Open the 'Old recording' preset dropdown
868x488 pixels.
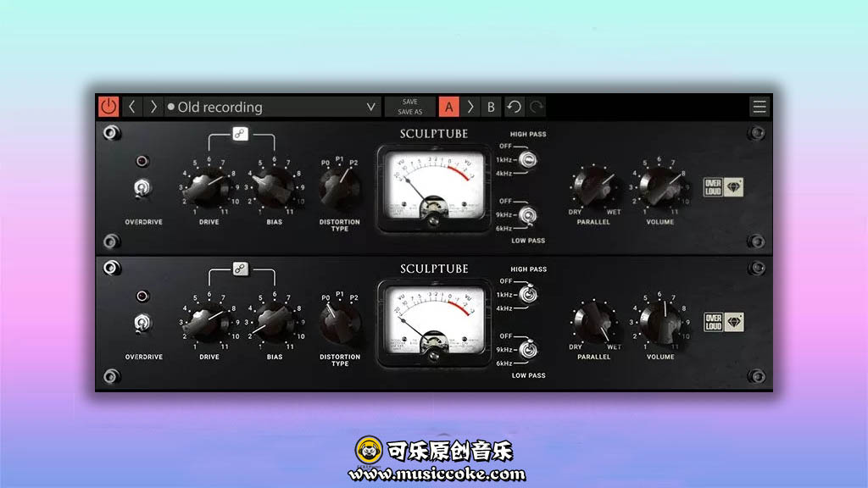[272, 107]
